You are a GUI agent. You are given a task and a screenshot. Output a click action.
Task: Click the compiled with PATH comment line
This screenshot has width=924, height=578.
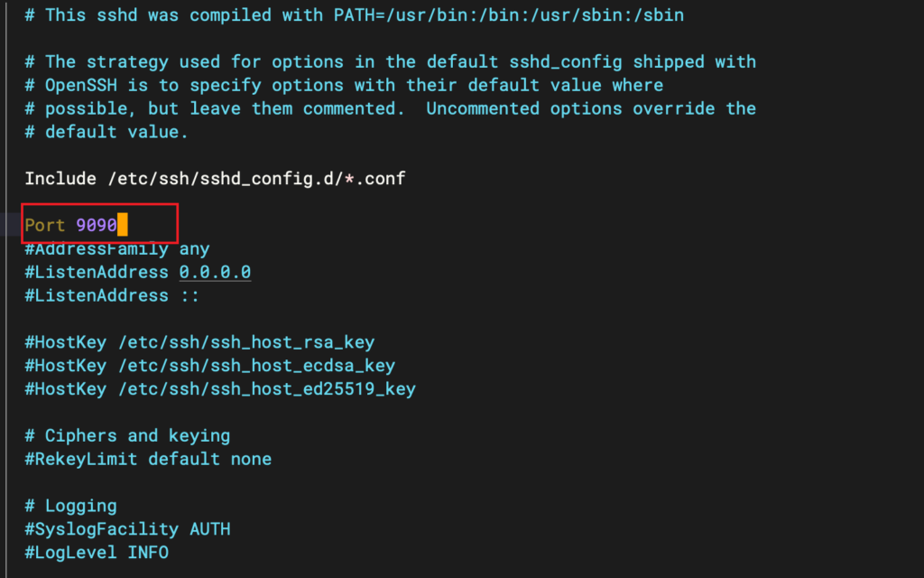pyautogui.click(x=354, y=15)
